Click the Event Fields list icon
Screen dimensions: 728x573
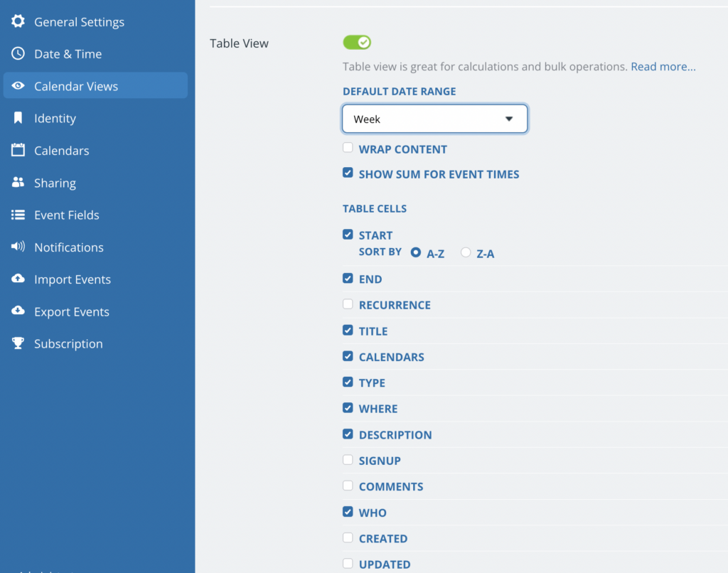point(18,215)
